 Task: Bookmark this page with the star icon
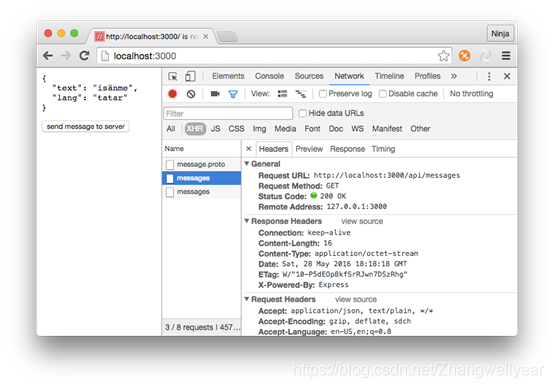(x=443, y=56)
